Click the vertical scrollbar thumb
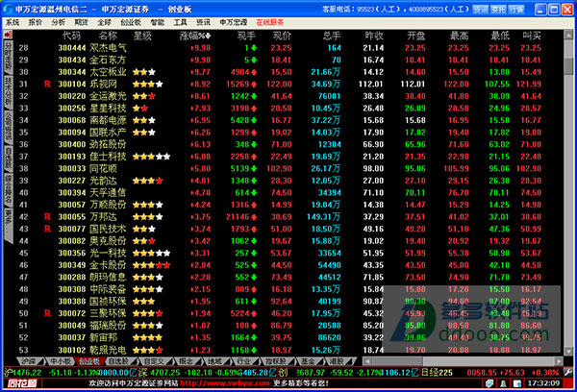The height and width of the screenshot is (392, 577). tap(568, 65)
